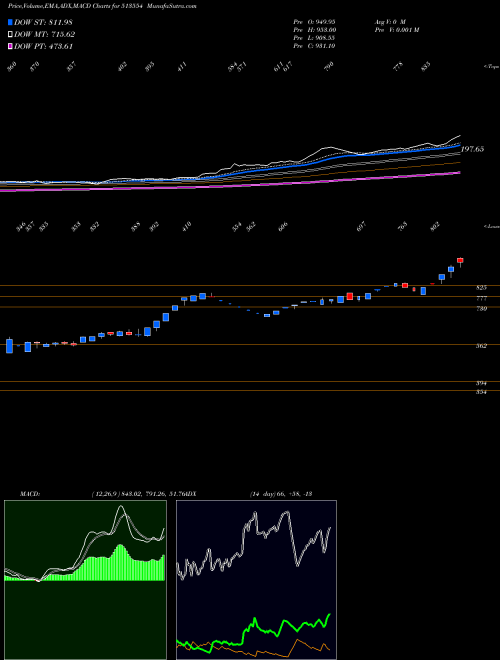Screen dimensions: 500x660
Task: Select the 'DOW ST: 811.98' legend label
Action: pyautogui.click(x=43, y=22)
